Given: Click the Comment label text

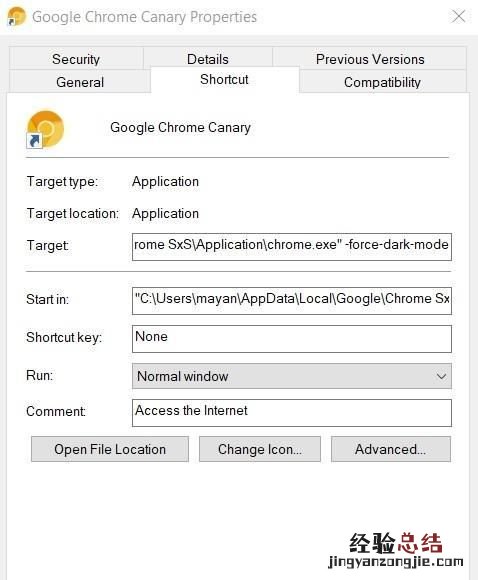Looking at the screenshot, I should [x=56, y=411].
